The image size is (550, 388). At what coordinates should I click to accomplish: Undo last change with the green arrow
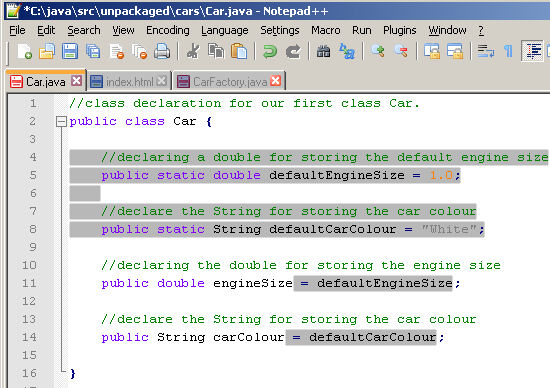[270, 52]
